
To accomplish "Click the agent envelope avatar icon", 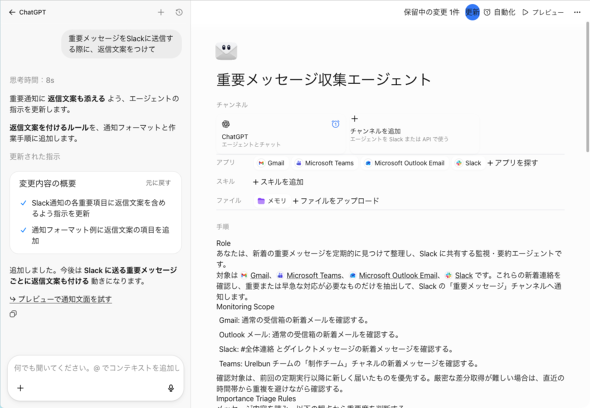I will point(226,51).
